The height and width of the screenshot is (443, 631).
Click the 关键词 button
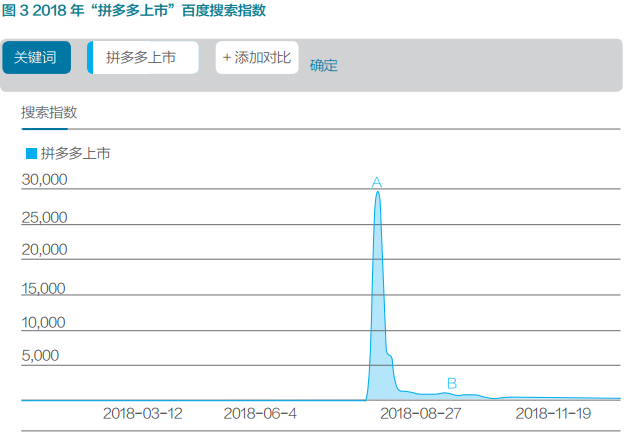[37, 58]
